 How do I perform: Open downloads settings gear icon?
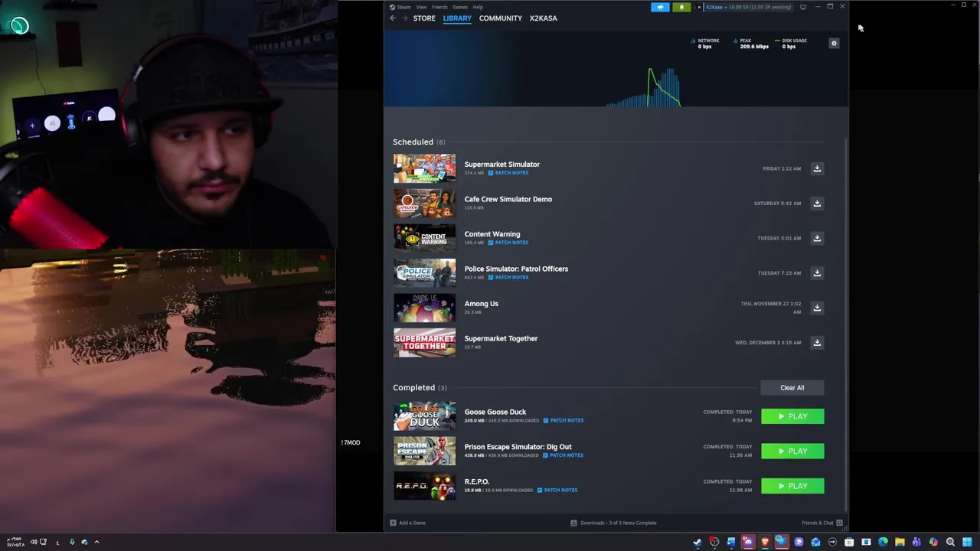(x=834, y=44)
